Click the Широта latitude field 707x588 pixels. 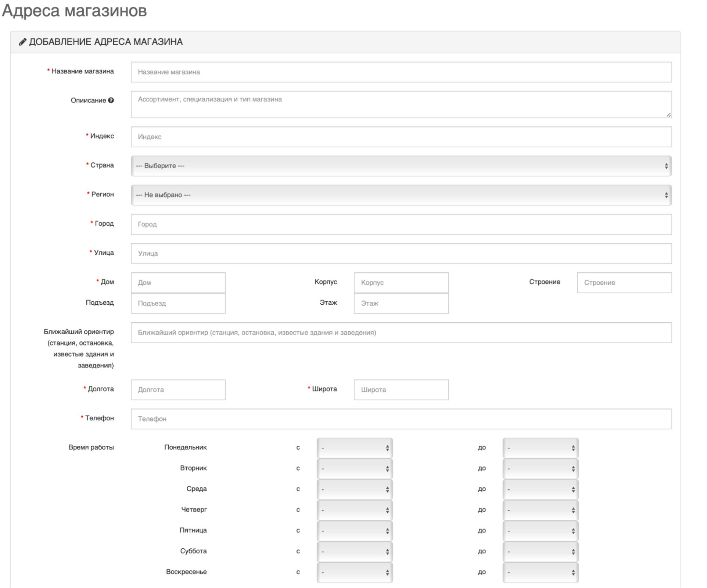pyautogui.click(x=401, y=390)
